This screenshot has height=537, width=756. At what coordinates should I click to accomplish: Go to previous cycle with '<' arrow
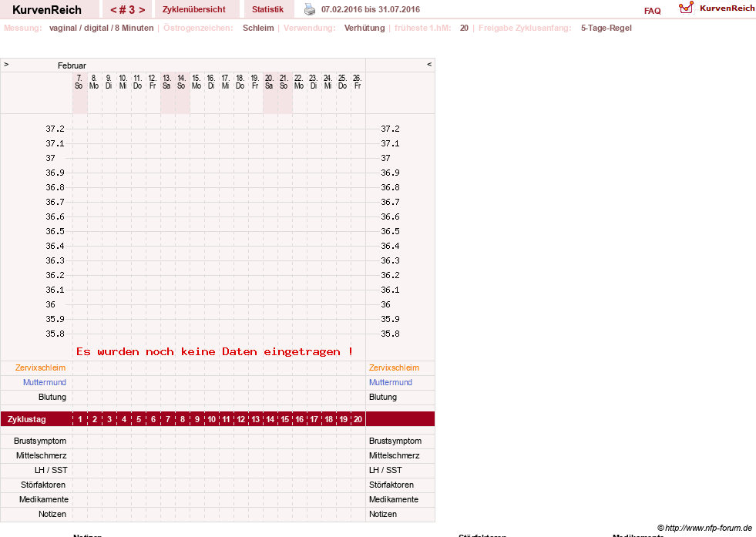click(113, 10)
